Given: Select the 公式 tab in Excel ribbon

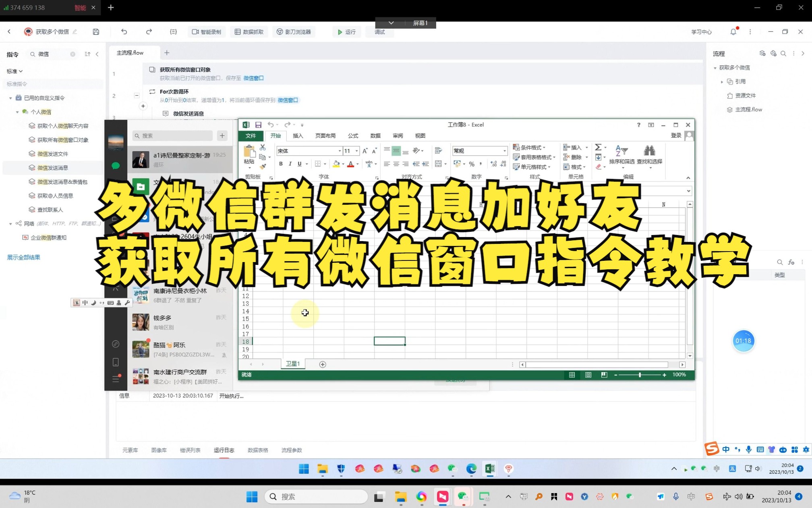Looking at the screenshot, I should (352, 136).
